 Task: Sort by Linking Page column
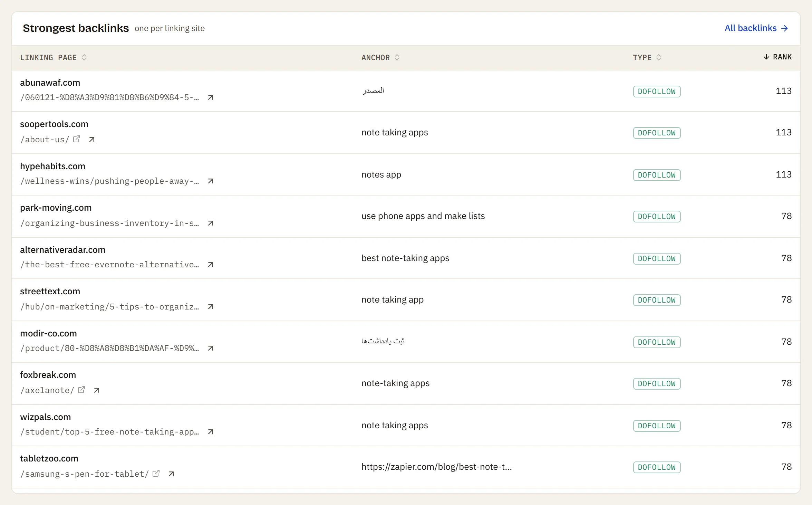[53, 57]
